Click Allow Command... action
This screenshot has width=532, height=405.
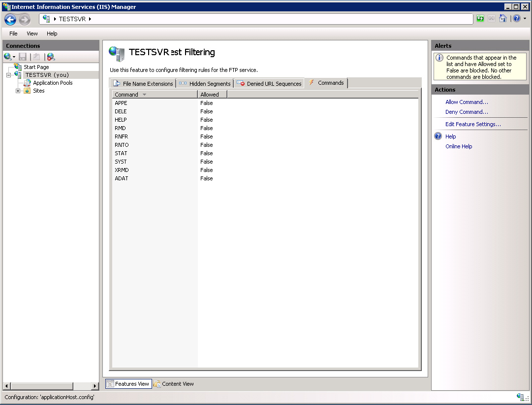[467, 102]
